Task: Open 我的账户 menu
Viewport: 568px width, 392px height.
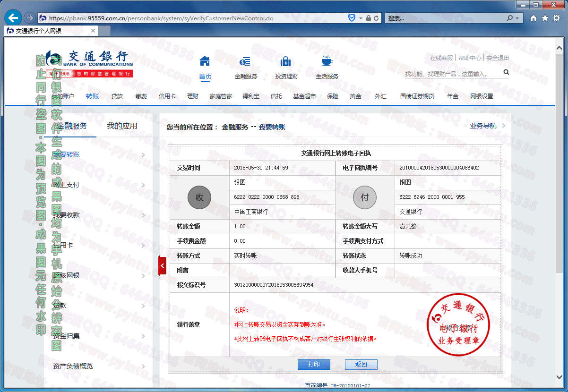Action: click(x=63, y=96)
